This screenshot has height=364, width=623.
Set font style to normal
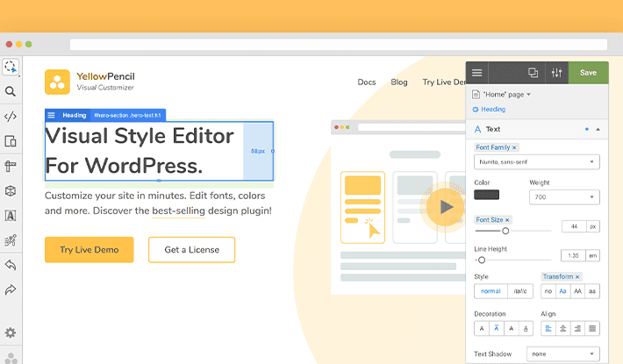coord(491,291)
